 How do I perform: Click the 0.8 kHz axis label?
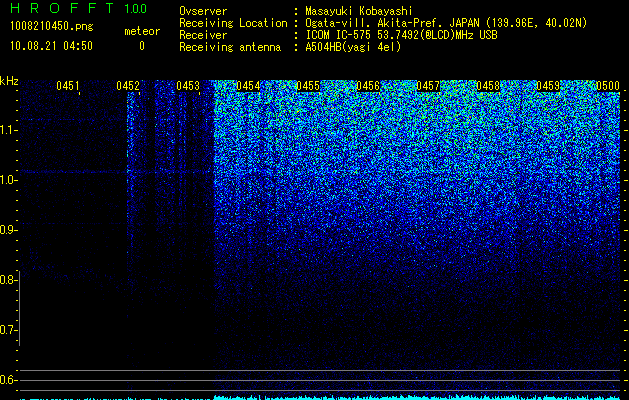click(x=7, y=280)
